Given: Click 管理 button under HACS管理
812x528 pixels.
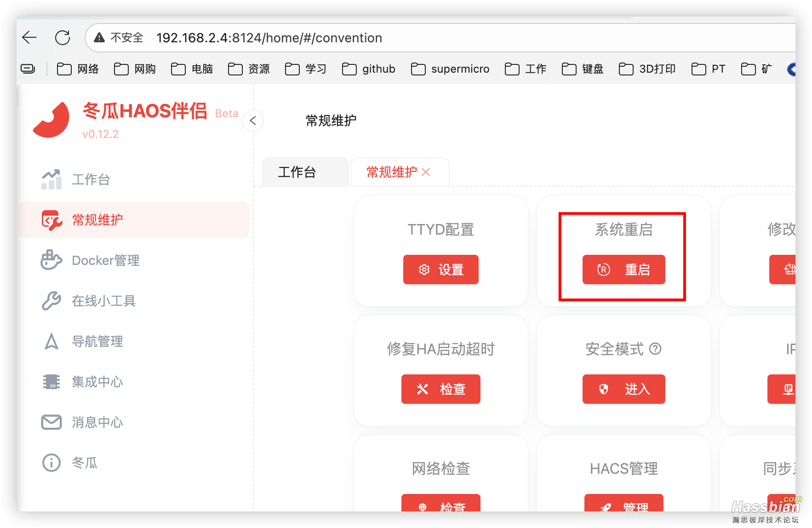Looking at the screenshot, I should [624, 503].
